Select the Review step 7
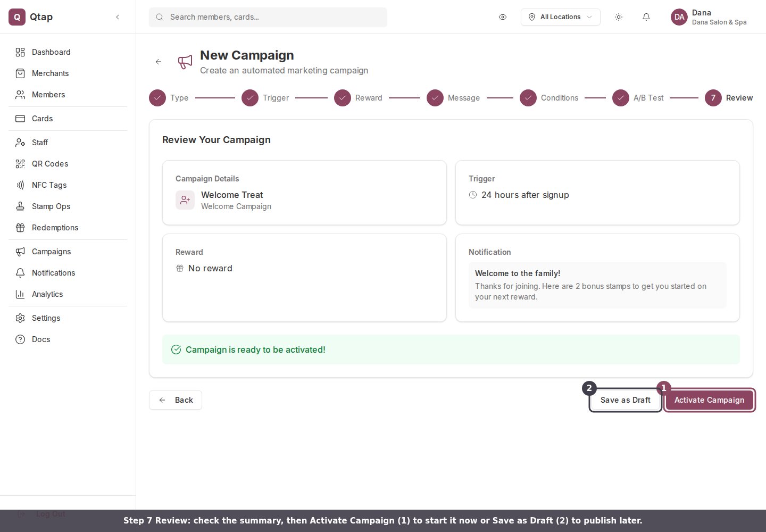The image size is (766, 532). [x=729, y=98]
